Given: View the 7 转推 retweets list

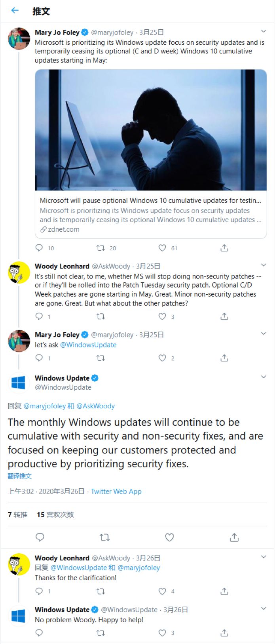Looking at the screenshot, I should click(18, 514).
